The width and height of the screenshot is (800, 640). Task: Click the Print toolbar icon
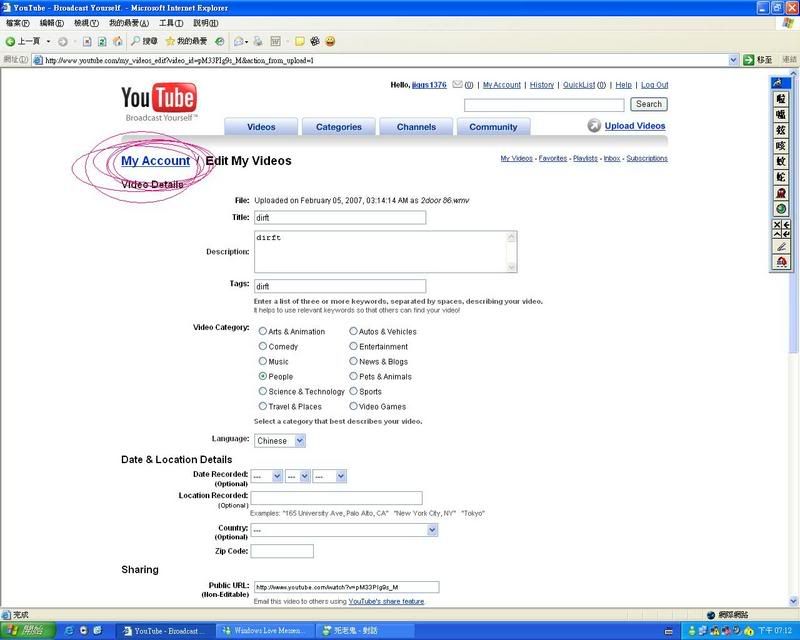(x=258, y=41)
